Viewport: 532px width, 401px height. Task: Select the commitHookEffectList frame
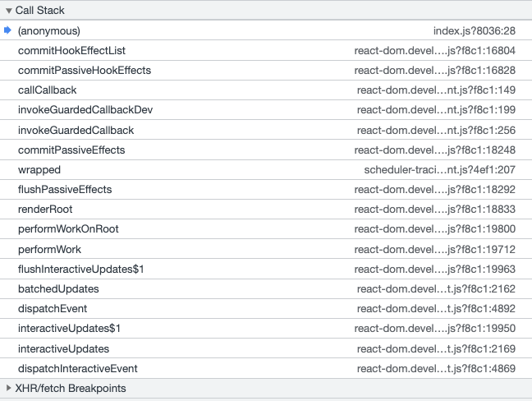point(71,50)
